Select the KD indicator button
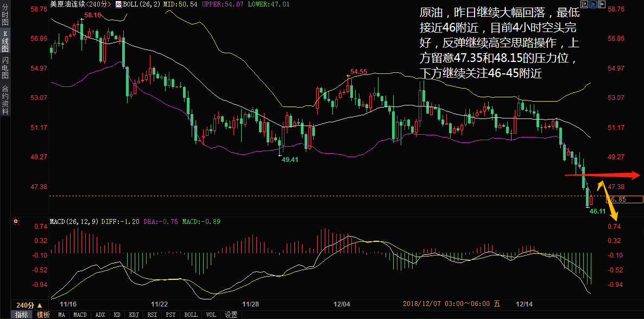This screenshot has height=319, width=644. click(117, 315)
